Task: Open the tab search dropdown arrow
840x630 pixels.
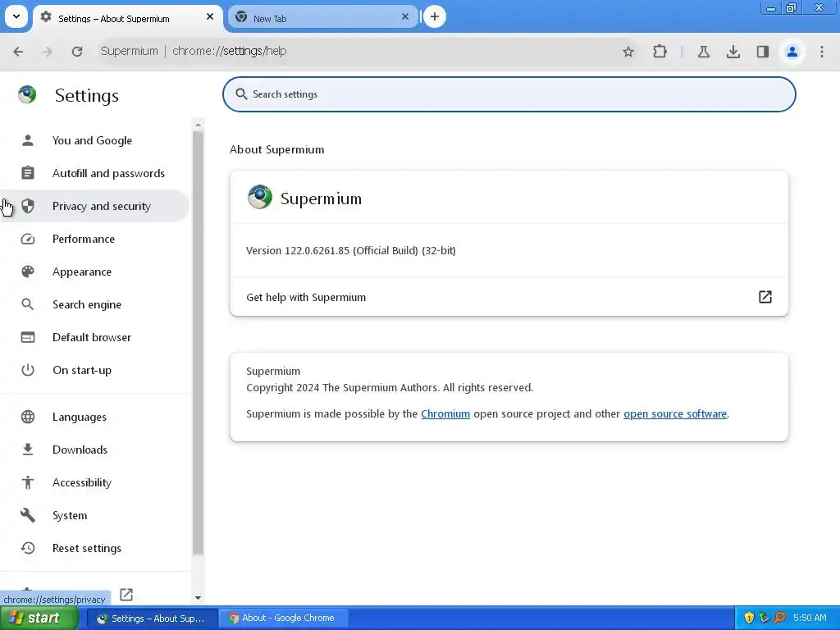Action: [16, 16]
